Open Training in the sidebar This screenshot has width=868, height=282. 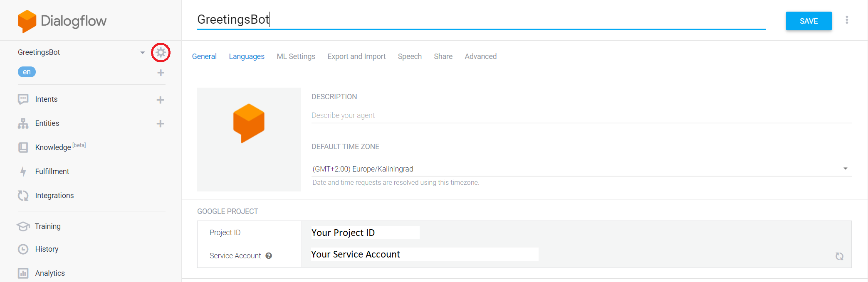coord(48,226)
